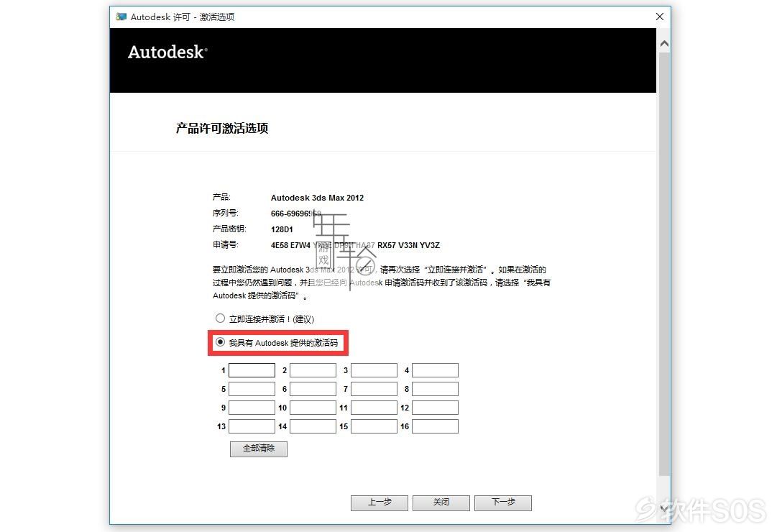Viewport: 777px width, 532px height.
Task: Click the '序列号:' label
Action: 226,213
